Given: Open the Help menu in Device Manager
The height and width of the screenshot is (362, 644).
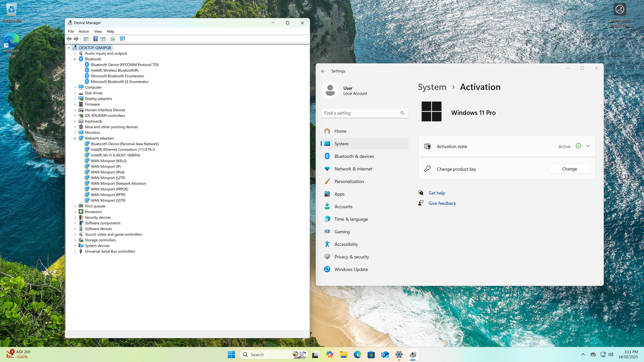Looking at the screenshot, I should click(110, 31).
